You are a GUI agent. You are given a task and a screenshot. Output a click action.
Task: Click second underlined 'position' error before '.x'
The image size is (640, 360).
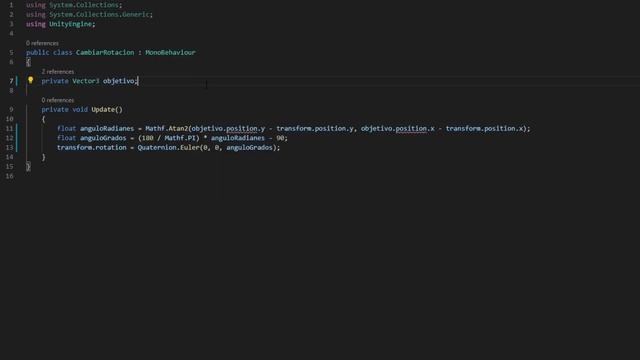click(411, 129)
